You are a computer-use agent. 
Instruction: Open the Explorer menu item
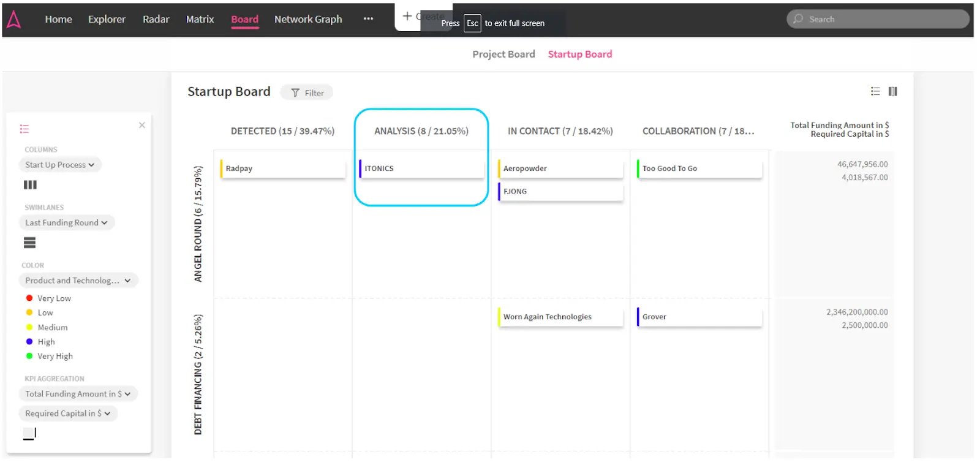tap(107, 20)
